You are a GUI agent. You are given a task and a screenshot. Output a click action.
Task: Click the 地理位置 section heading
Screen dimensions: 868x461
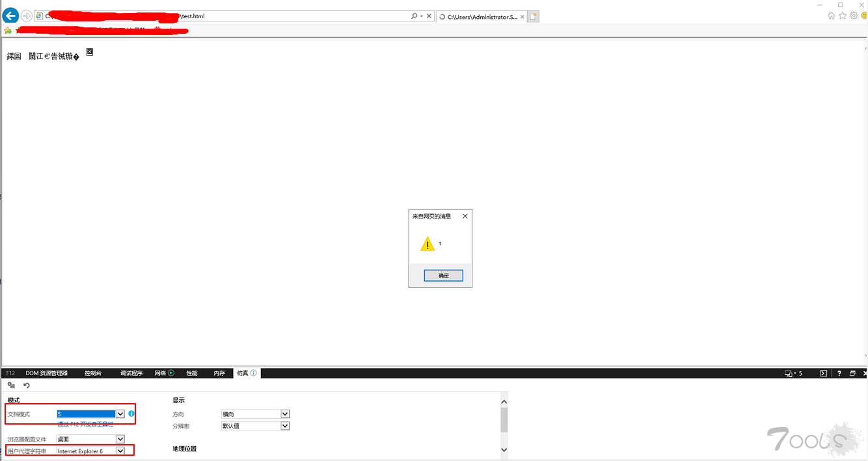tap(184, 449)
